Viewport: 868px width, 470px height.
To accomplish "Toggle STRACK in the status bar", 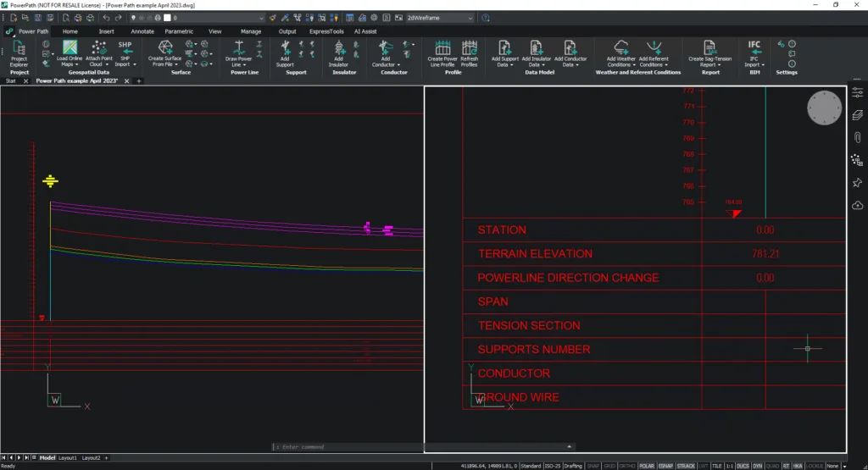I will (x=685, y=466).
